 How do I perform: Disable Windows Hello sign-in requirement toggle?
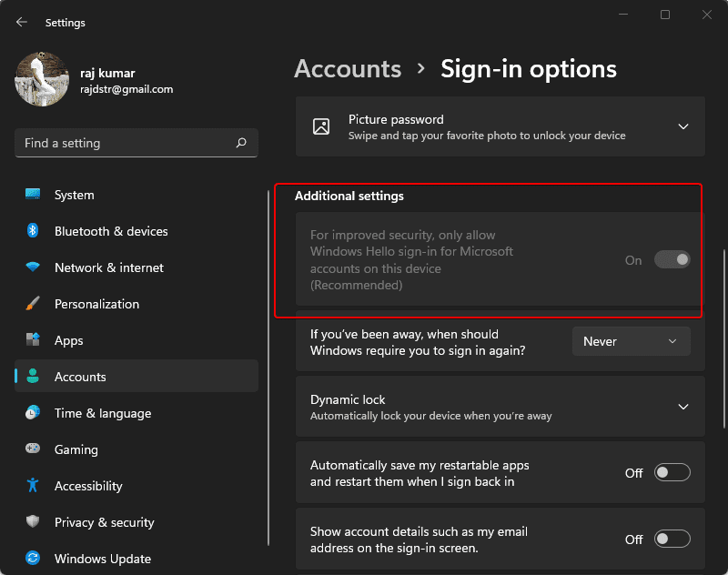[672, 259]
